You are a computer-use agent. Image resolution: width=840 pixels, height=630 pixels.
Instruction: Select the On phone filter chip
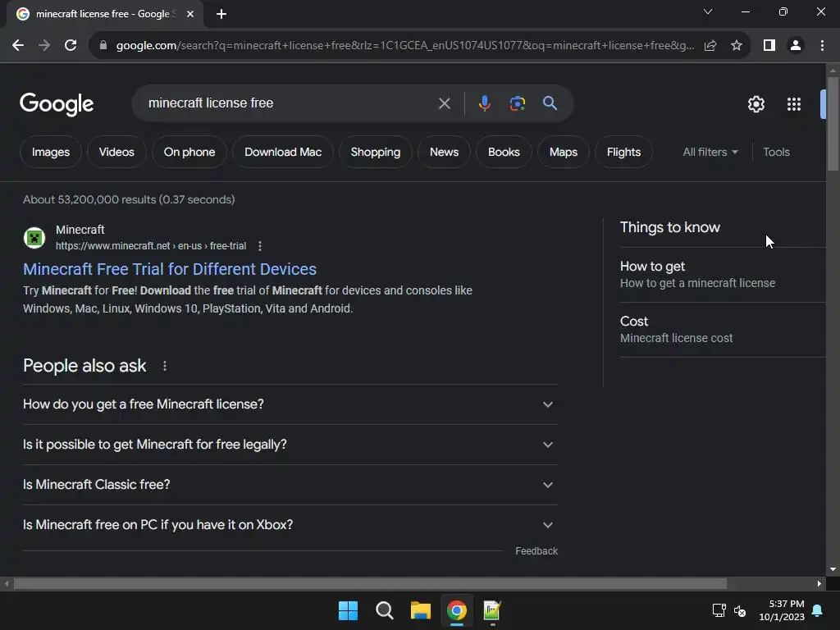(189, 152)
